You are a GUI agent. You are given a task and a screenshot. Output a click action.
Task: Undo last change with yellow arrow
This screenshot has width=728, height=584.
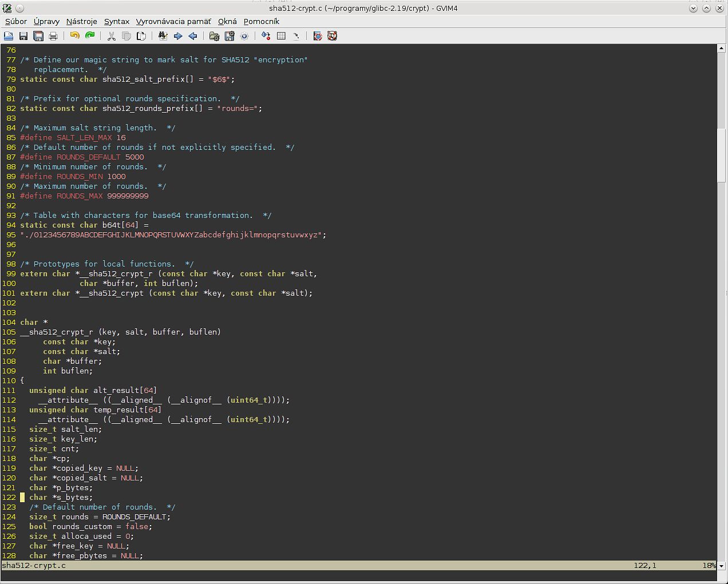(x=74, y=36)
